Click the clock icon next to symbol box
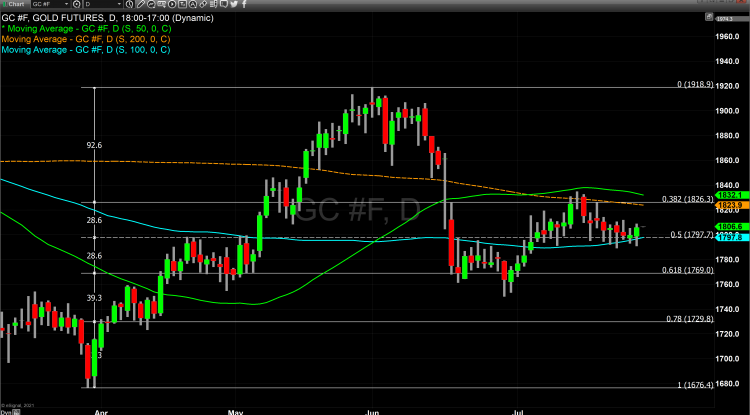The width and height of the screenshot is (750, 415). click(x=76, y=5)
